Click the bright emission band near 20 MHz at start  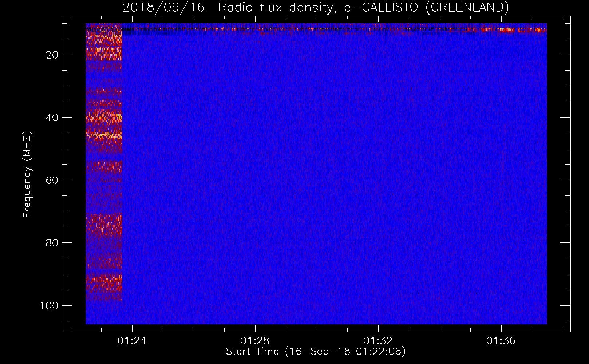(x=104, y=54)
